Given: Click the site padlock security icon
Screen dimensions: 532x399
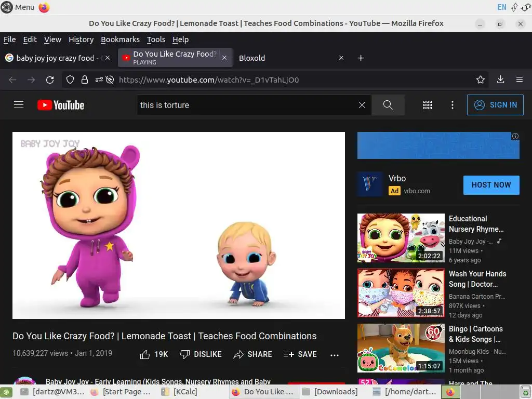Looking at the screenshot, I should click(85, 79).
